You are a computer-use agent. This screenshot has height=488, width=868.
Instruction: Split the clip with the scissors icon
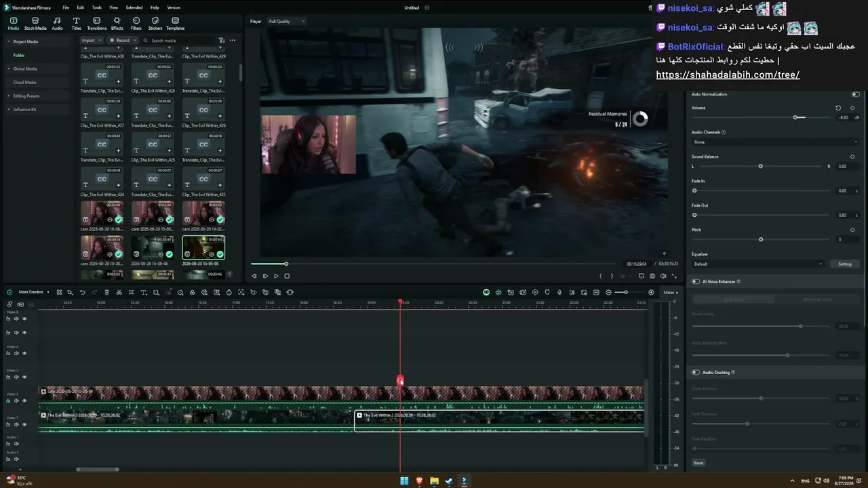[119, 292]
